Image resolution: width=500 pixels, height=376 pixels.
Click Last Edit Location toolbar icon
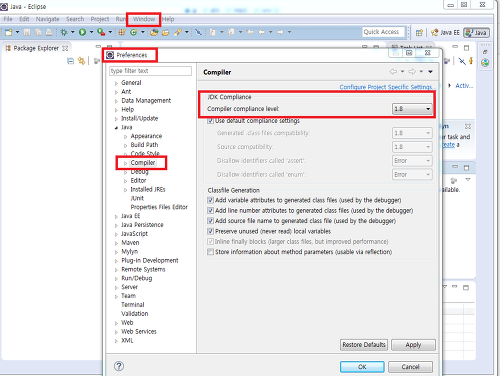pos(250,32)
